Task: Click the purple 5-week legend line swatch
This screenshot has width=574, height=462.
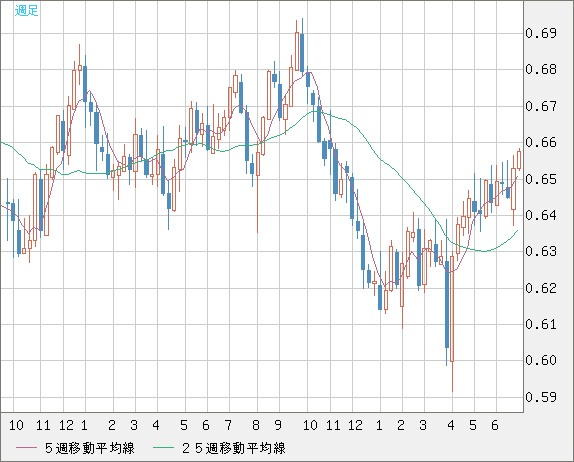Action: (26, 448)
